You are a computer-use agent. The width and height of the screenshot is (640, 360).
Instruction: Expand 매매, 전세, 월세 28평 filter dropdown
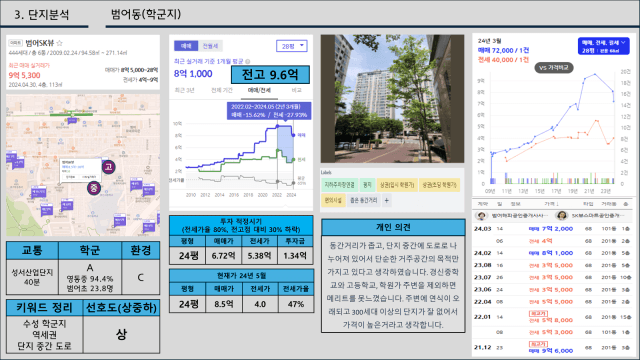point(603,46)
